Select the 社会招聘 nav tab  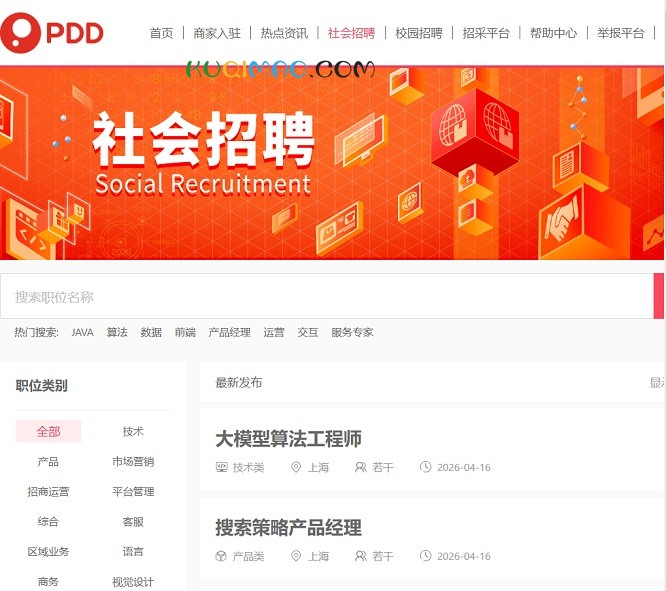pyautogui.click(x=351, y=33)
